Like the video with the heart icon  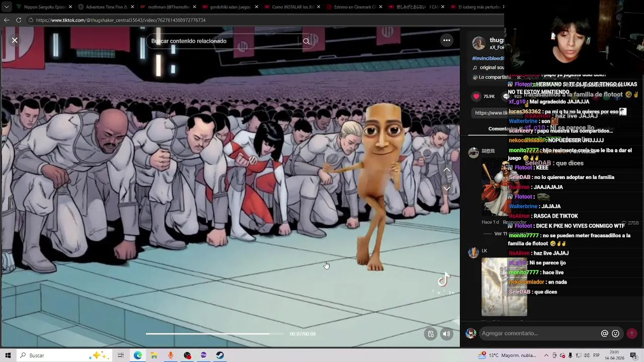coord(476,97)
